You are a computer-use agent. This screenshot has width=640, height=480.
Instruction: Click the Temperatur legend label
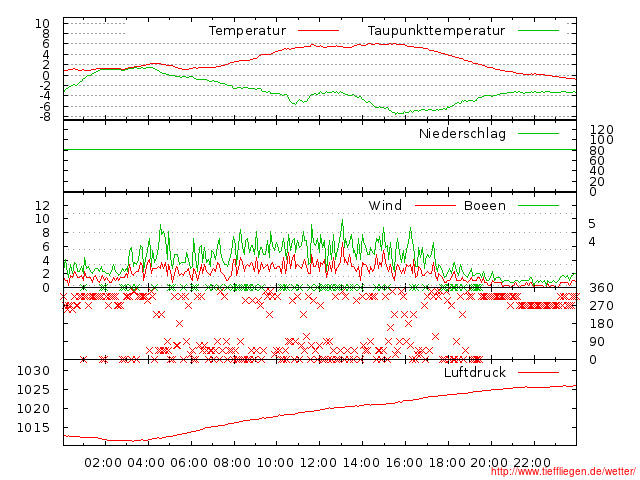[x=247, y=31]
